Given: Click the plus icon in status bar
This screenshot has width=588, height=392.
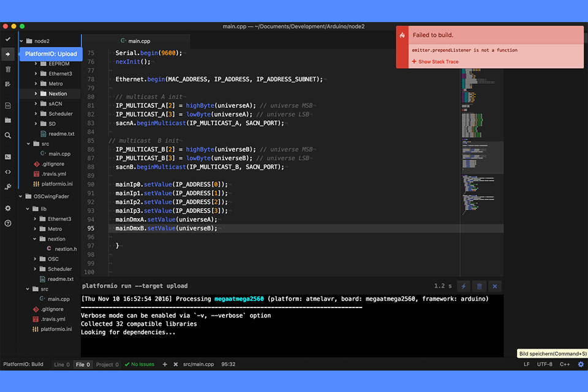Looking at the screenshot, I should pyautogui.click(x=165, y=364).
